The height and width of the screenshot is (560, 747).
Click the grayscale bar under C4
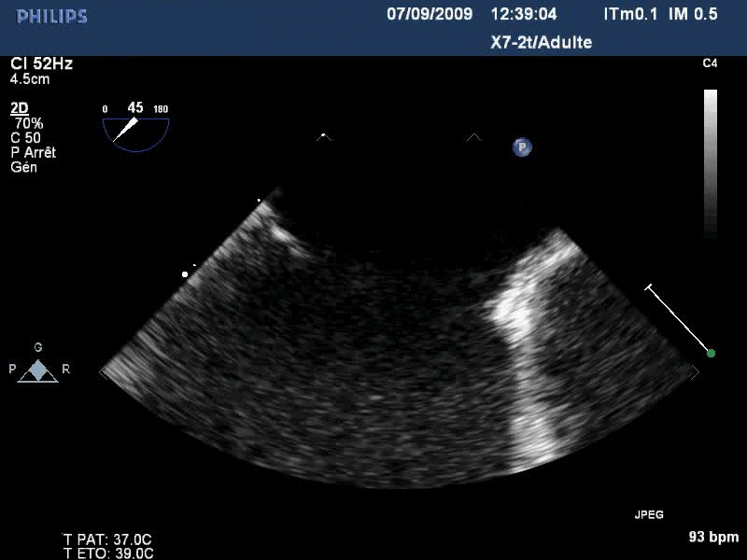711,163
